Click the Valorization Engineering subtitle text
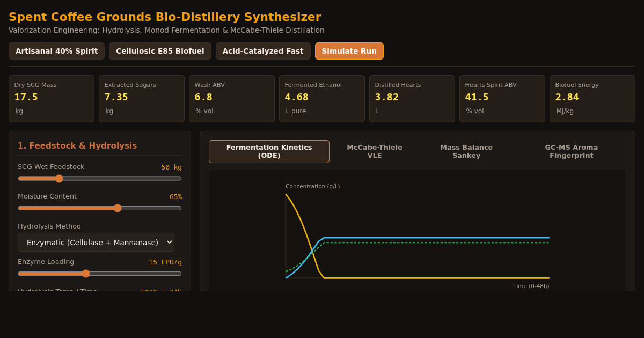644x338 pixels. [x=166, y=30]
